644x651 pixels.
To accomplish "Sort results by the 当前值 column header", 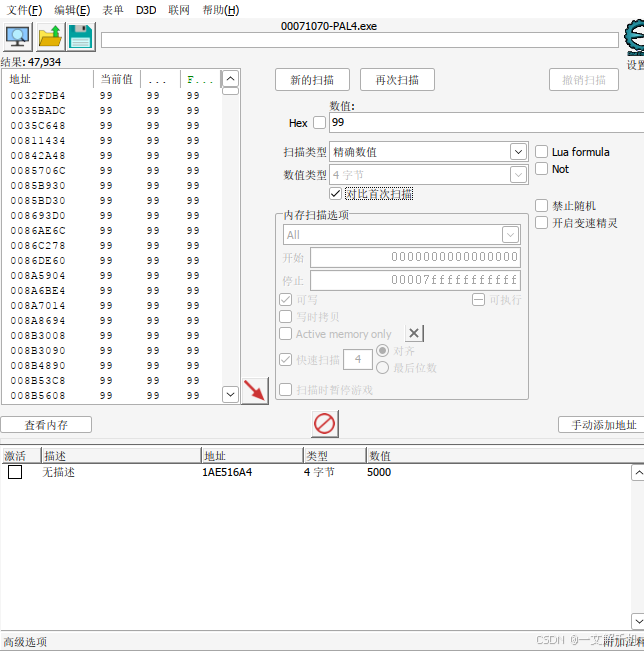I will coord(117,79).
